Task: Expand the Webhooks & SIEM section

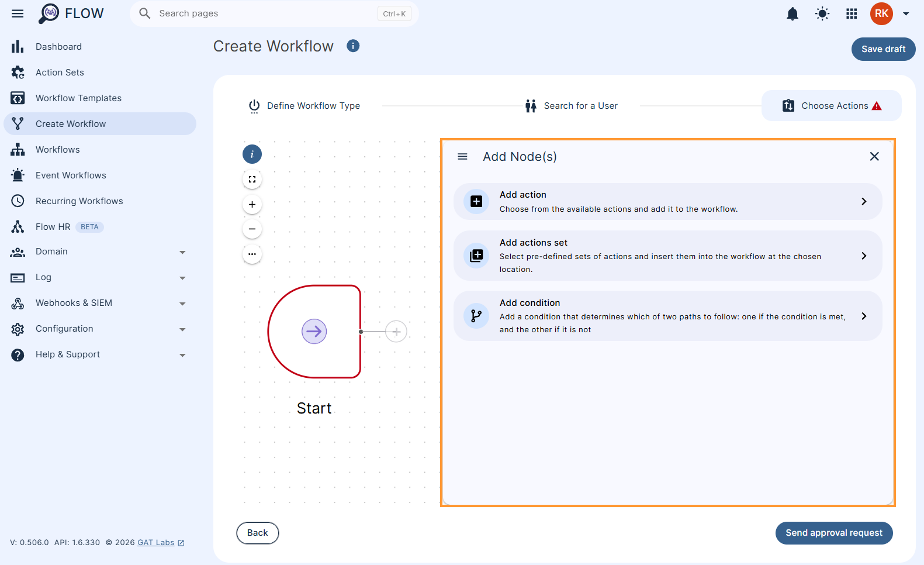Action: pos(100,303)
